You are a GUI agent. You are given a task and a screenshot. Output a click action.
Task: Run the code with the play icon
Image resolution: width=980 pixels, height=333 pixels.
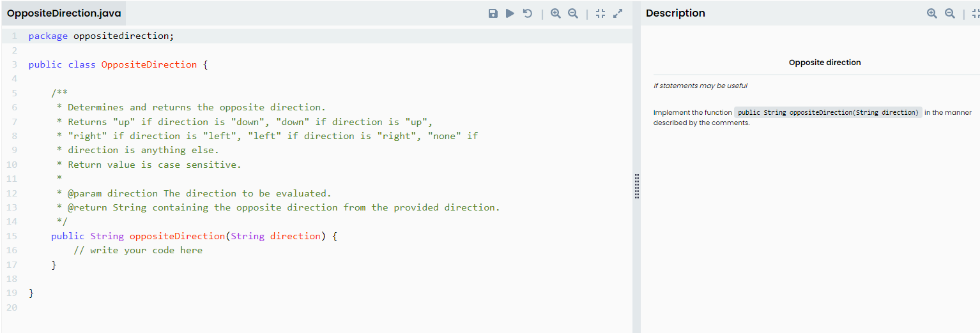tap(510, 13)
